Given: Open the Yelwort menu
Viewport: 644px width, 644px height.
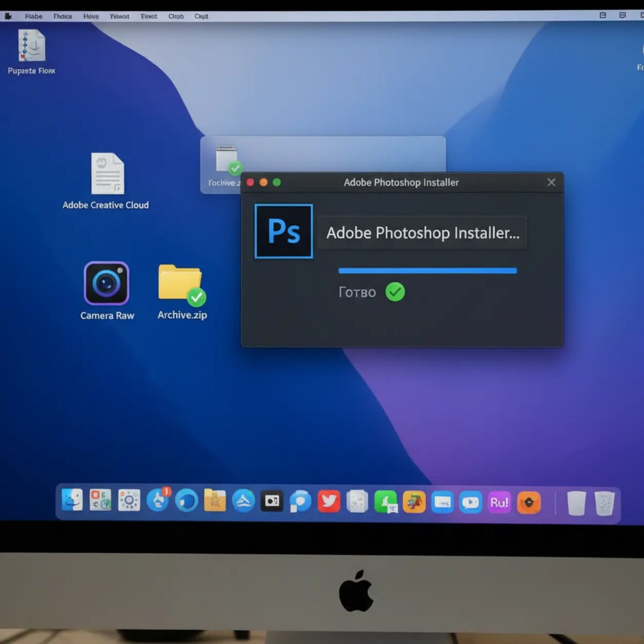Looking at the screenshot, I should 119,16.
